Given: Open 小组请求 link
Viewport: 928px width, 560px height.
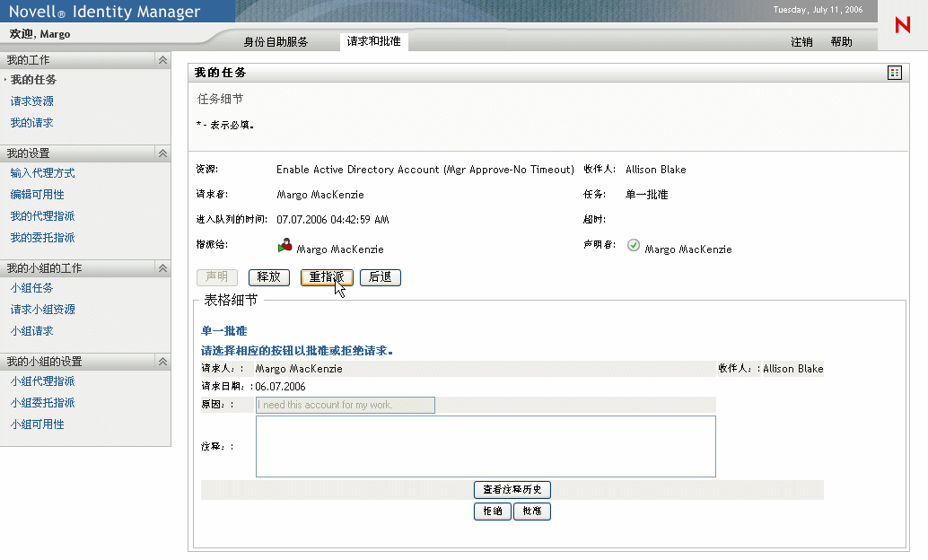Looking at the screenshot, I should point(32,331).
